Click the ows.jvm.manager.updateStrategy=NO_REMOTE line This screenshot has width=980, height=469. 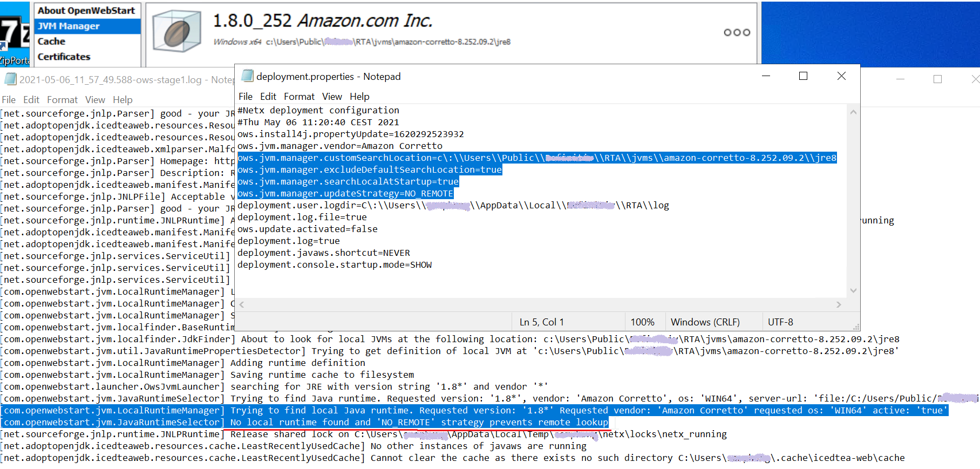tap(345, 193)
